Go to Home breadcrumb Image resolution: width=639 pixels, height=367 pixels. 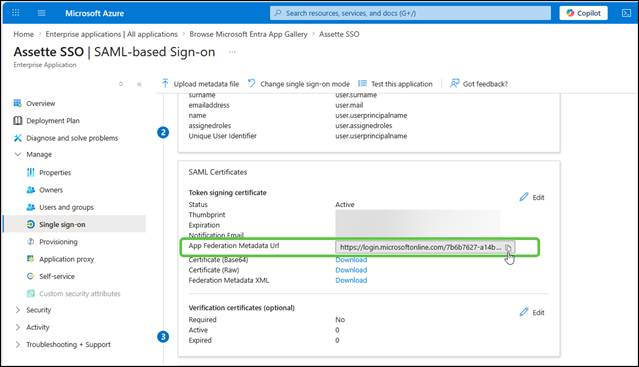(x=24, y=34)
